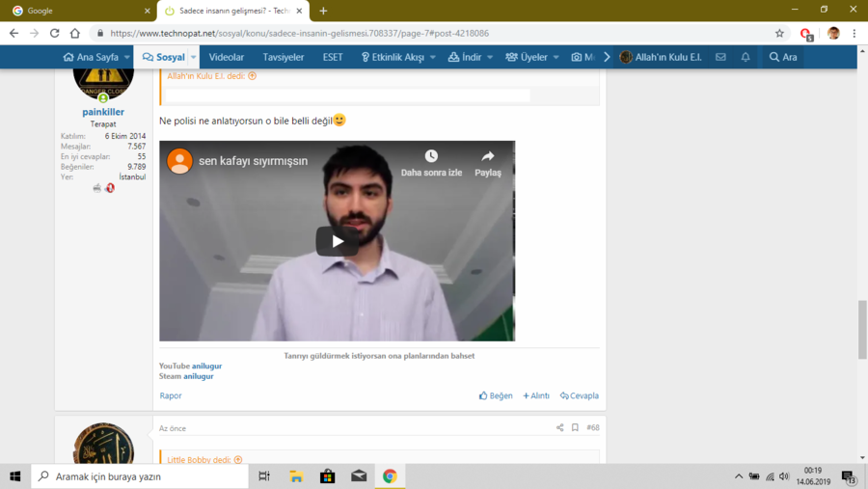Open Videolar in the navigation bar
The height and width of the screenshot is (489, 868).
coord(226,57)
